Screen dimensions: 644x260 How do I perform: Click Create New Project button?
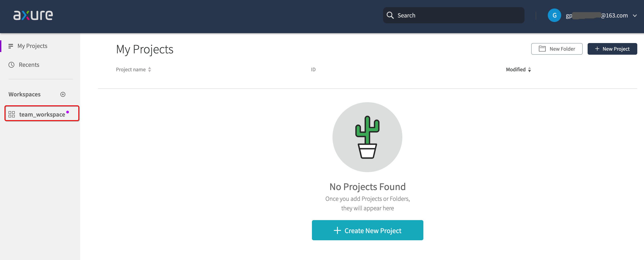pos(367,230)
